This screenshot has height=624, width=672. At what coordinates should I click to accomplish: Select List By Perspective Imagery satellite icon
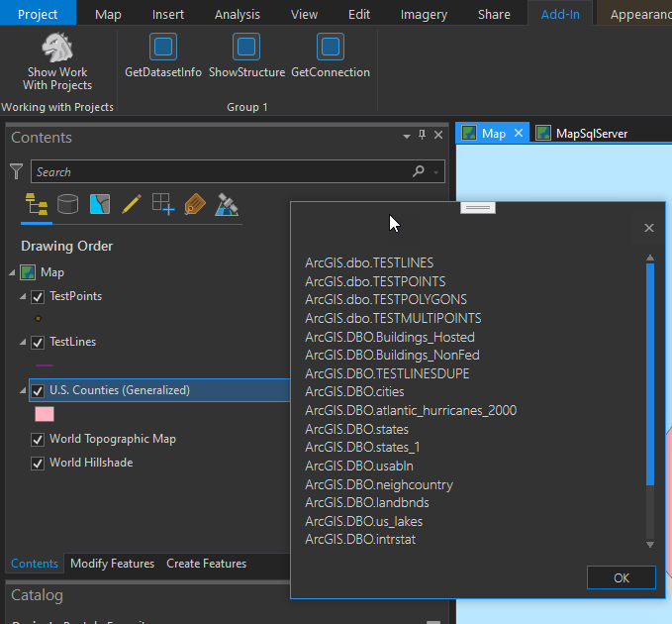click(227, 204)
